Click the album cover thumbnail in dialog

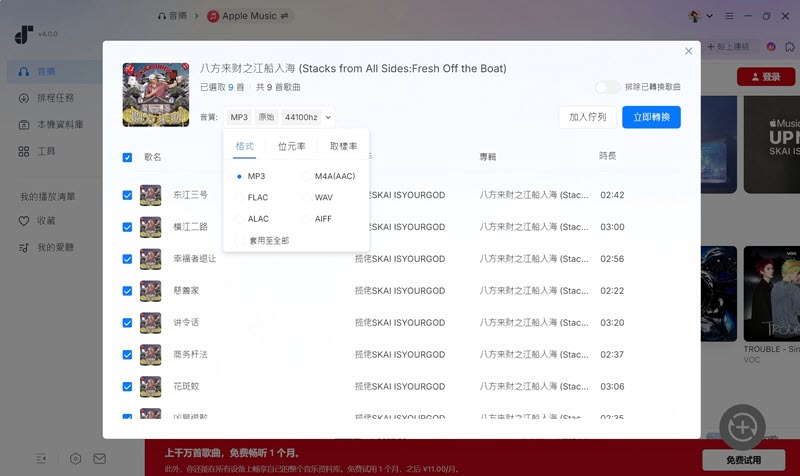click(156, 95)
